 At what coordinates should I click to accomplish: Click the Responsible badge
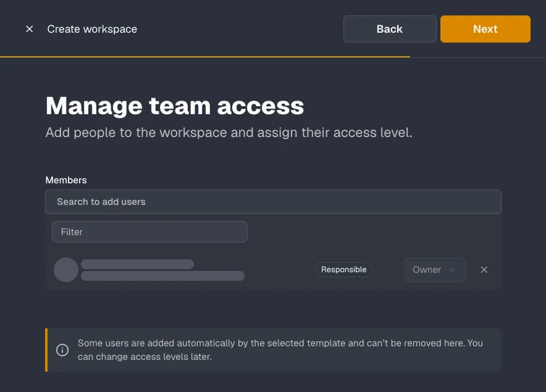(x=343, y=270)
